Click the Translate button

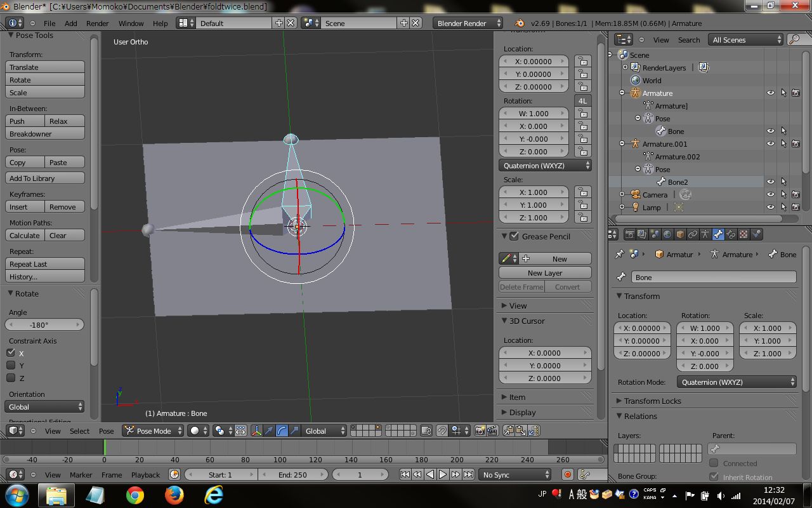[44, 67]
